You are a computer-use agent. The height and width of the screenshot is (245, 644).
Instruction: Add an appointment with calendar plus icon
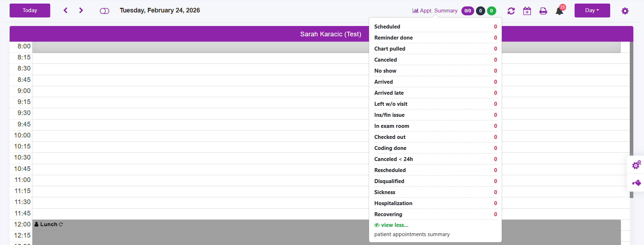pyautogui.click(x=527, y=11)
